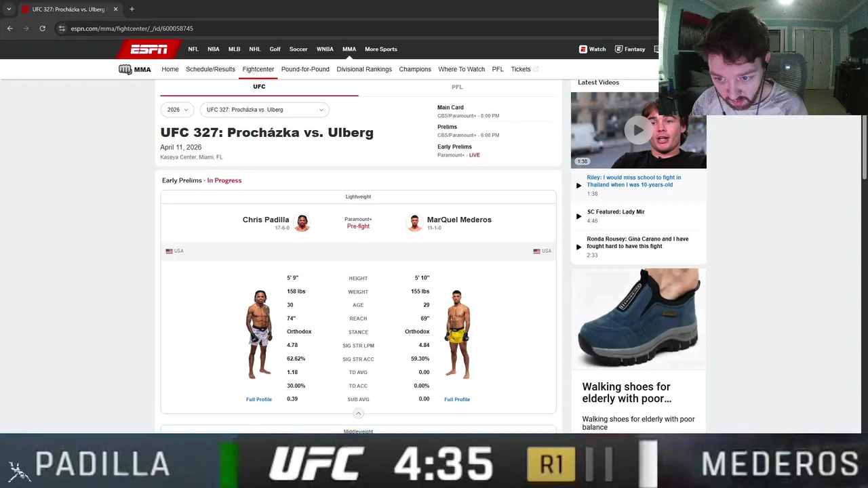
Task: Click the Watch icon link
Action: (x=593, y=49)
